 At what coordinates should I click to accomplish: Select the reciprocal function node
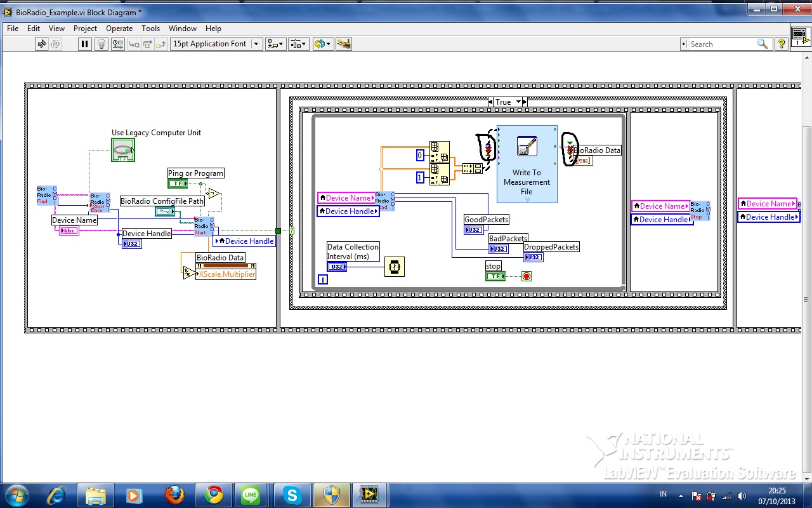point(188,273)
